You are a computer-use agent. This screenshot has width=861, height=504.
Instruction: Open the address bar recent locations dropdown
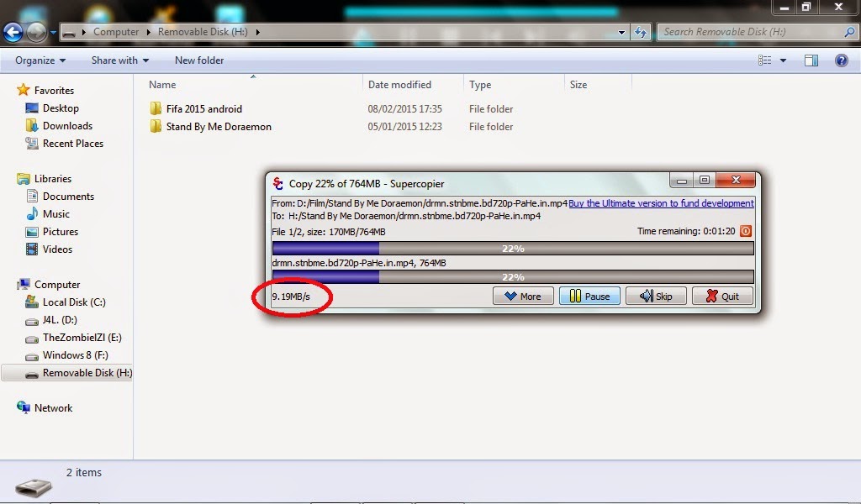(x=621, y=32)
